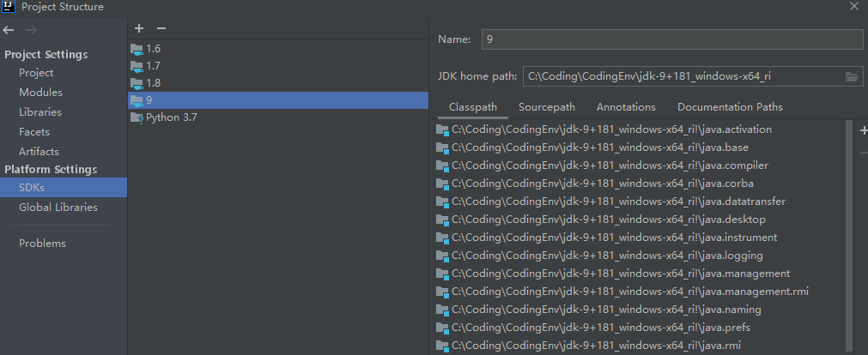
Task: Click the JDK icon beside 1.8
Action: click(137, 83)
